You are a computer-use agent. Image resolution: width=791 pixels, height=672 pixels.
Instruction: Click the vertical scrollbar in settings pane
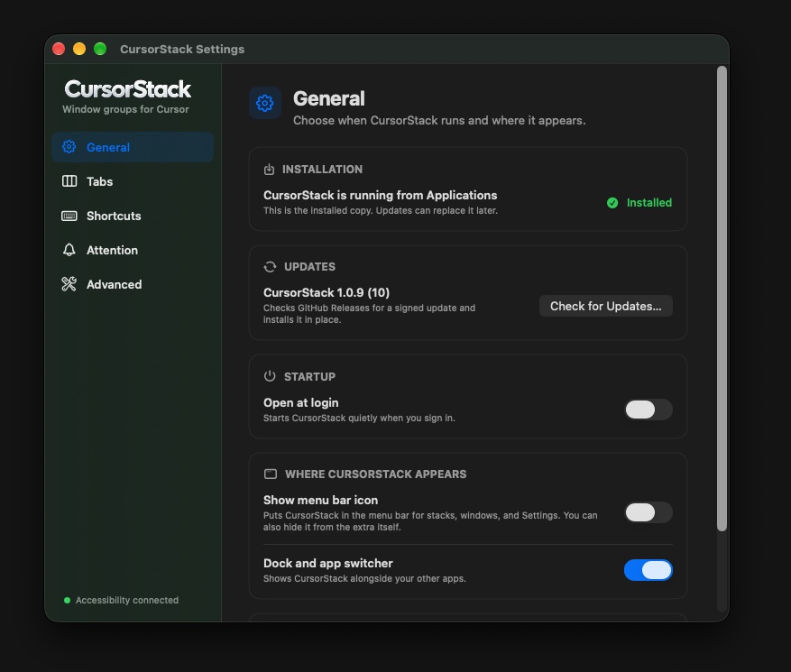(x=722, y=299)
